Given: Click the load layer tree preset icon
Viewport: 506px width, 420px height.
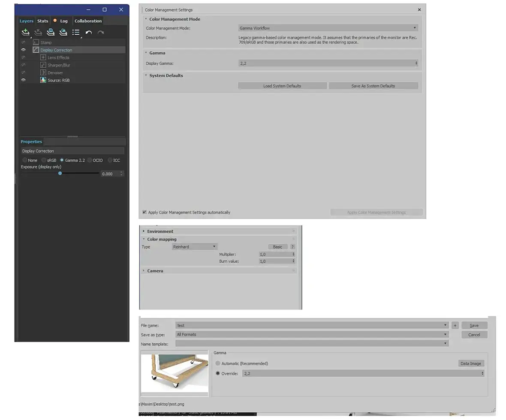Looking at the screenshot, I should click(63, 32).
